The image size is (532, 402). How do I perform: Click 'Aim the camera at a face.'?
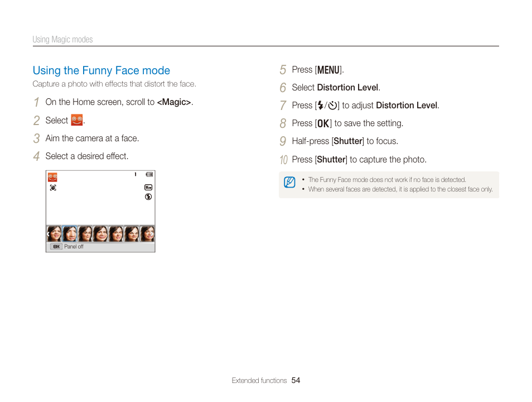[x=92, y=138]
